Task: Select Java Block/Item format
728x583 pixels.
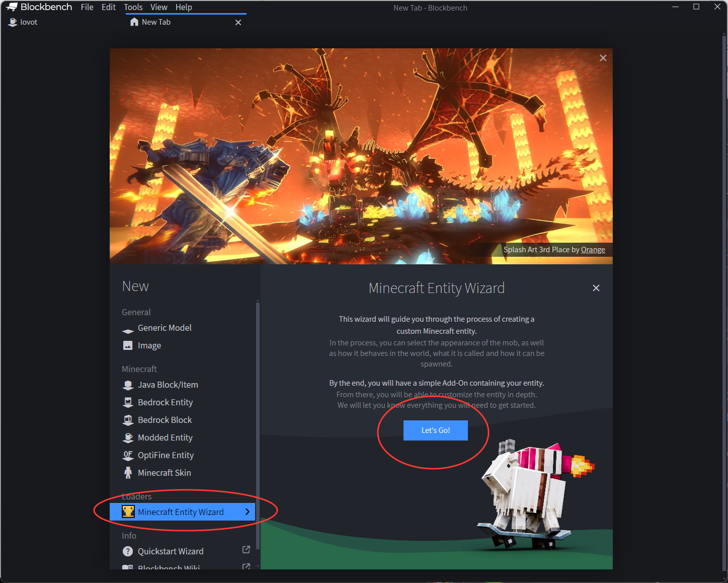Action: coord(182,385)
